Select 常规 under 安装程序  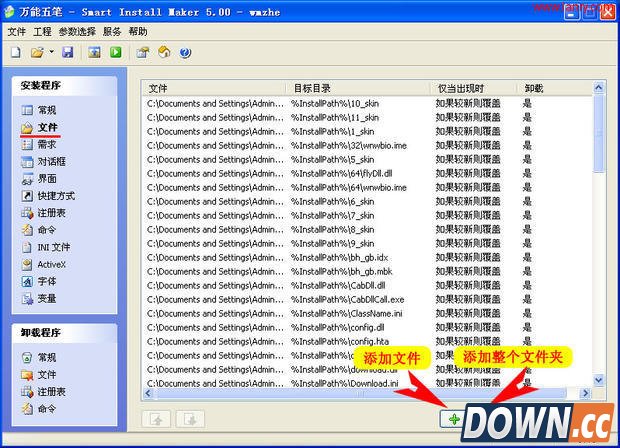click(39, 110)
